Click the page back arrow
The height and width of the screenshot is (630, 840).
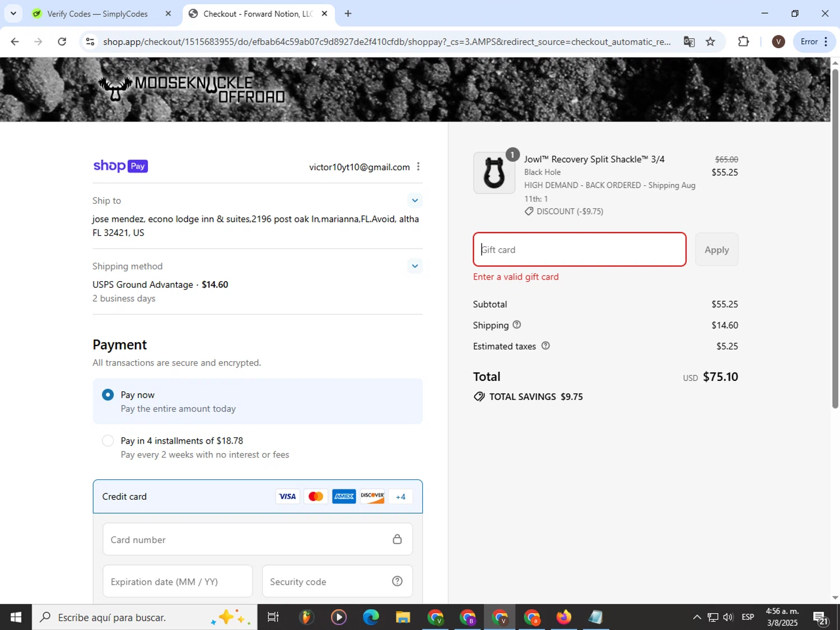(x=15, y=41)
